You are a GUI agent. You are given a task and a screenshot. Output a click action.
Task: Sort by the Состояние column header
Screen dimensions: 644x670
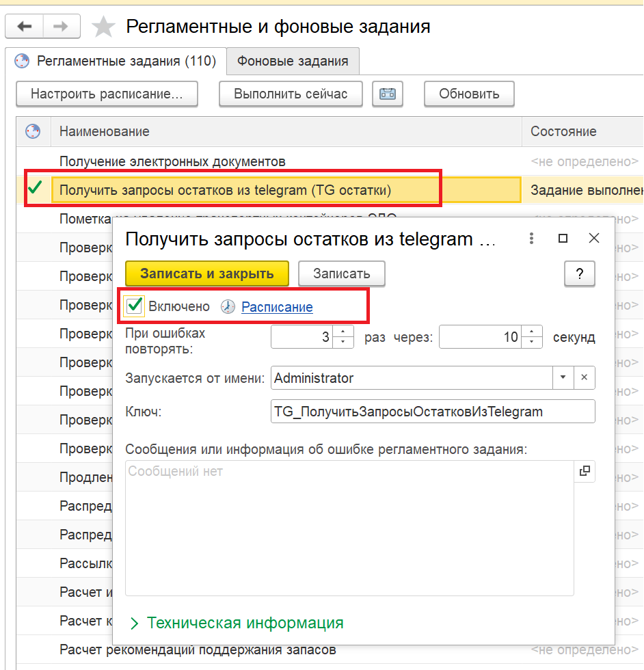pos(583,131)
